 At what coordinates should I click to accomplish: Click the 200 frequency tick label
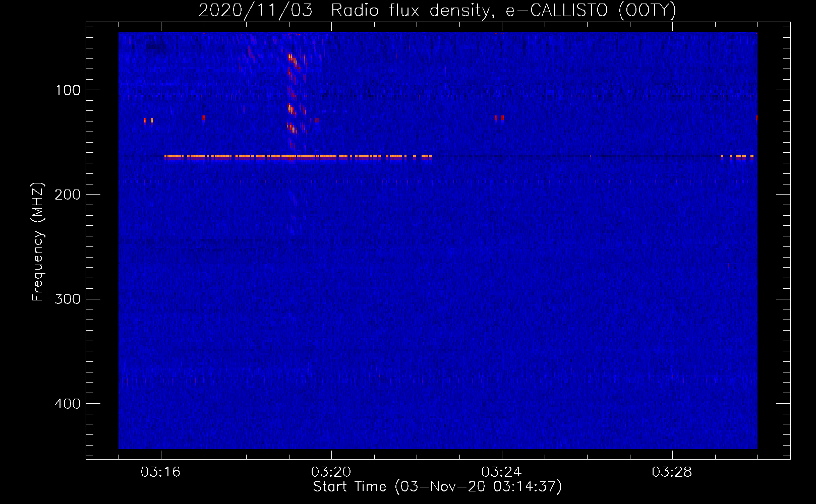(68, 195)
